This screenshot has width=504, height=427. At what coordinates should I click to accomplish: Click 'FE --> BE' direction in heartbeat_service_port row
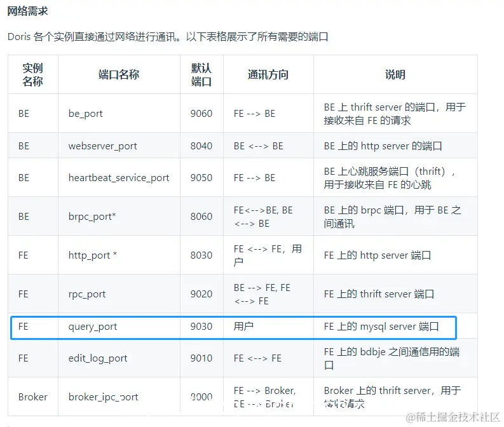coord(255,178)
